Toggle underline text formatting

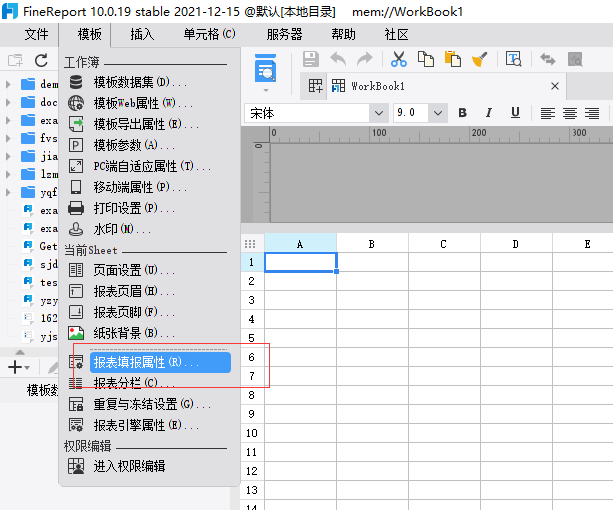515,113
